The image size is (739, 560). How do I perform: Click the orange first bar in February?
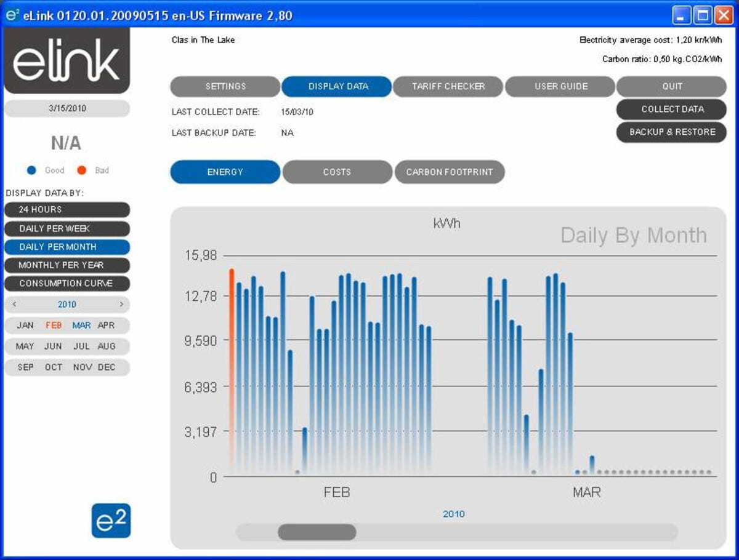pos(232,369)
